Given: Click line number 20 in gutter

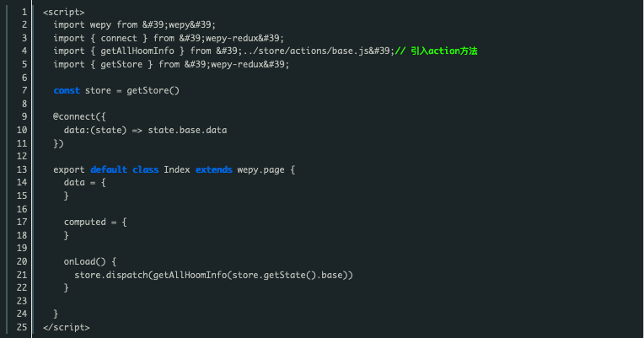Looking at the screenshot, I should 22,261.
